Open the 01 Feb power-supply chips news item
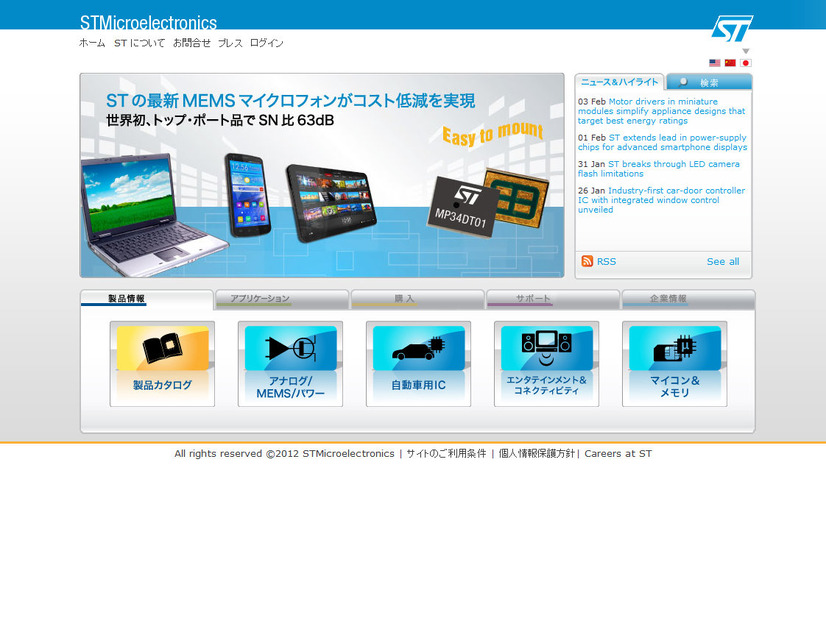 coord(662,142)
